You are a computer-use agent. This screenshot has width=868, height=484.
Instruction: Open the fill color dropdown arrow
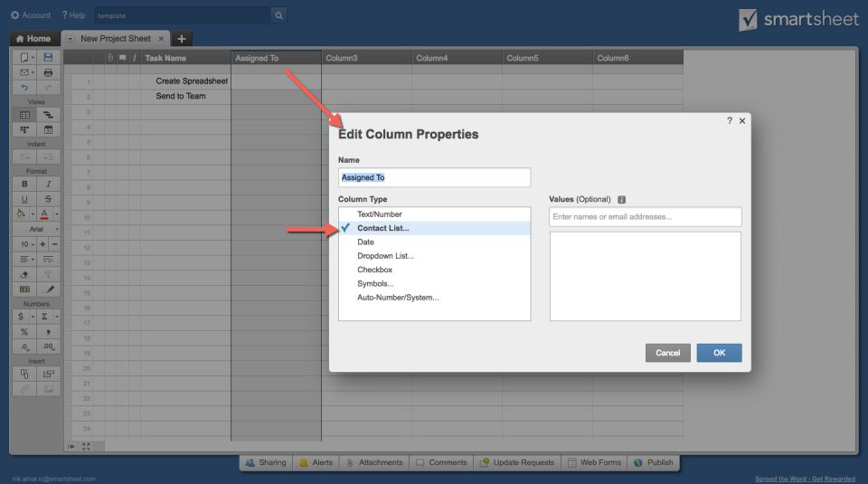click(x=33, y=214)
